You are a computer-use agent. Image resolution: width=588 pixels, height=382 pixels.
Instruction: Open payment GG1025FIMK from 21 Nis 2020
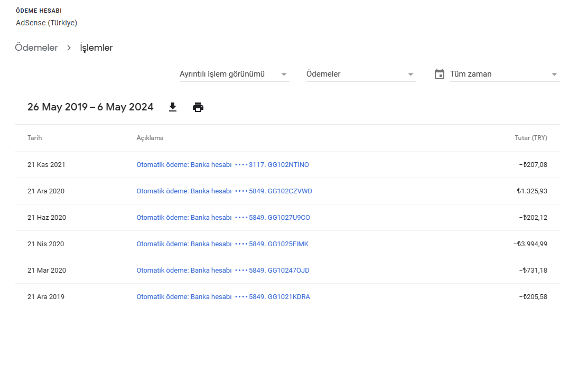[x=222, y=244]
